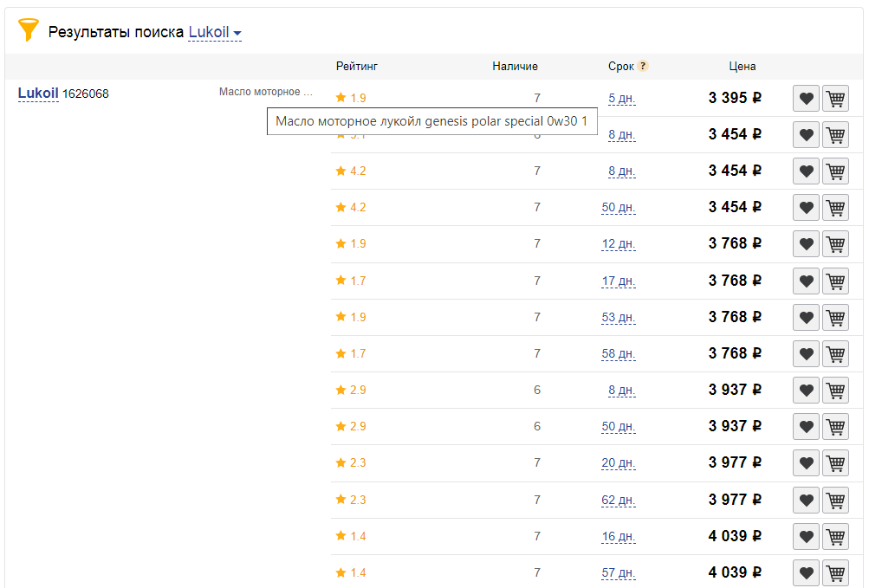The width and height of the screenshot is (869, 588).
Task: Open the 62 дн. delivery term link
Action: pos(619,500)
